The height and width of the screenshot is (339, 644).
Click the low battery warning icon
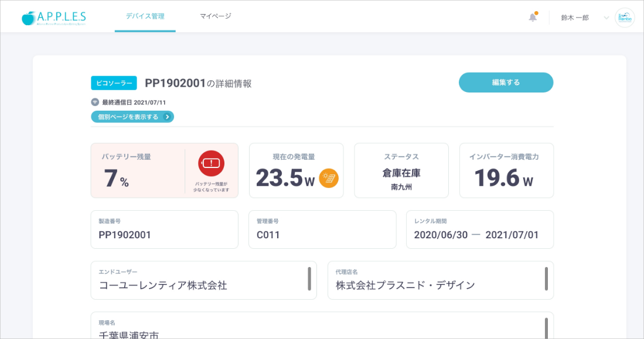click(211, 163)
